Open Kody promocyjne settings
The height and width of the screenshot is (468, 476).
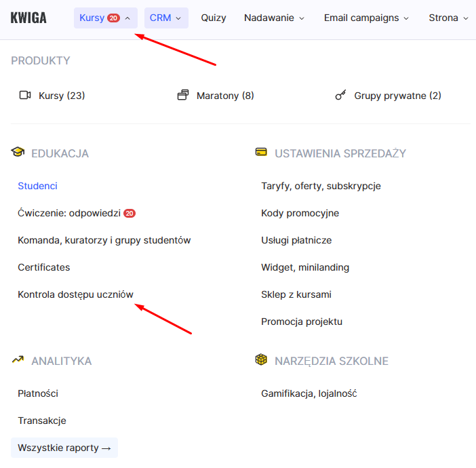pyautogui.click(x=300, y=213)
